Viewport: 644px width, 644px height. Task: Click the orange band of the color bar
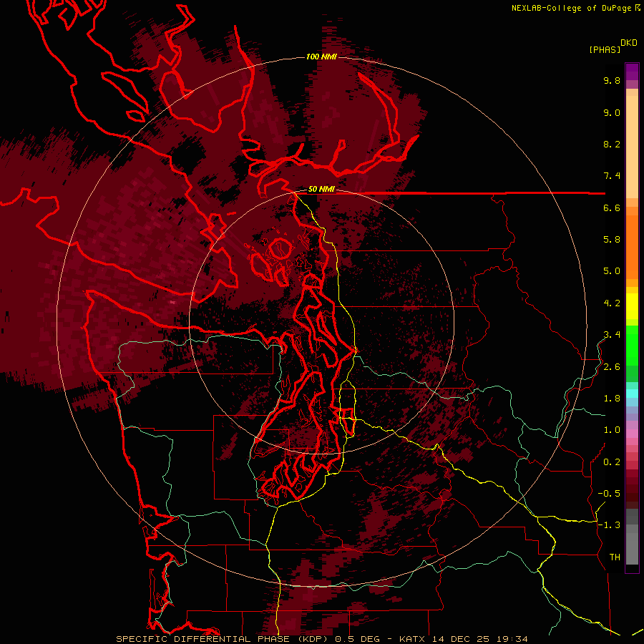(x=632, y=246)
